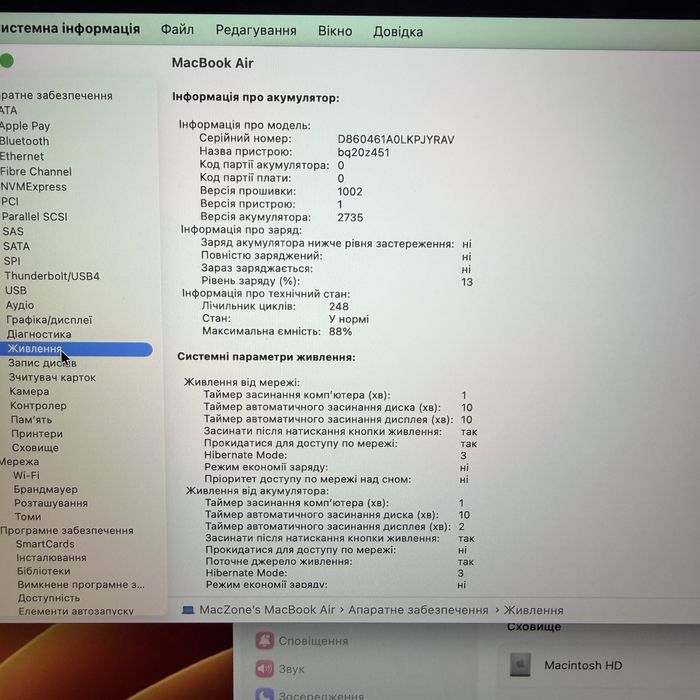Click charge level value 13
Image resolution: width=700 pixels, height=700 pixels.
coord(467,282)
